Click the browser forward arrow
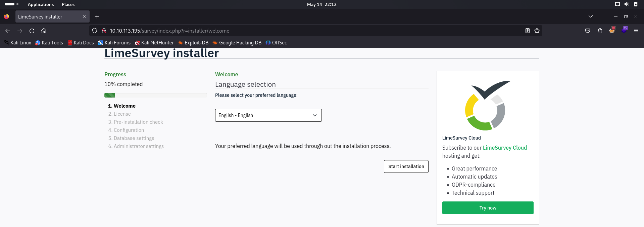The image size is (644, 227). (20, 31)
